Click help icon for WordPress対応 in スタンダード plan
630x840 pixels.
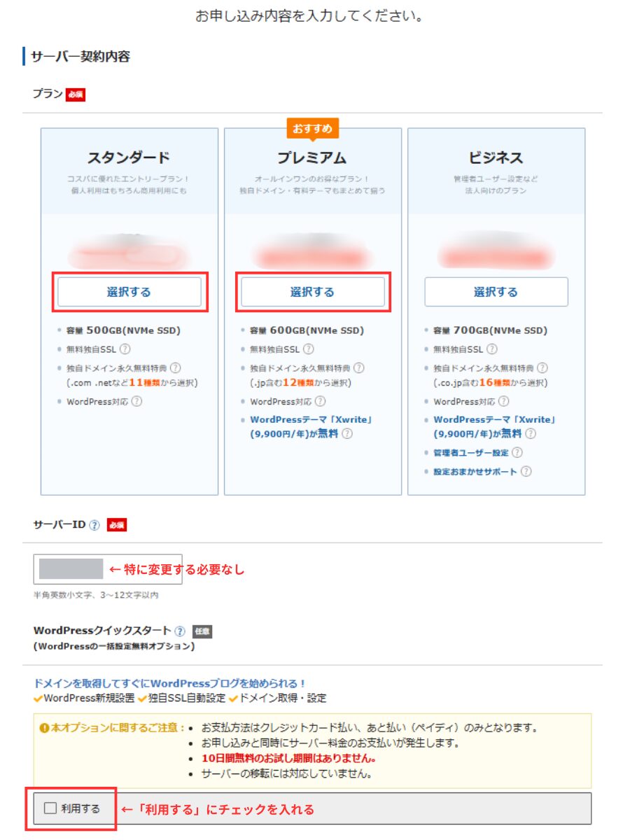coord(136,401)
